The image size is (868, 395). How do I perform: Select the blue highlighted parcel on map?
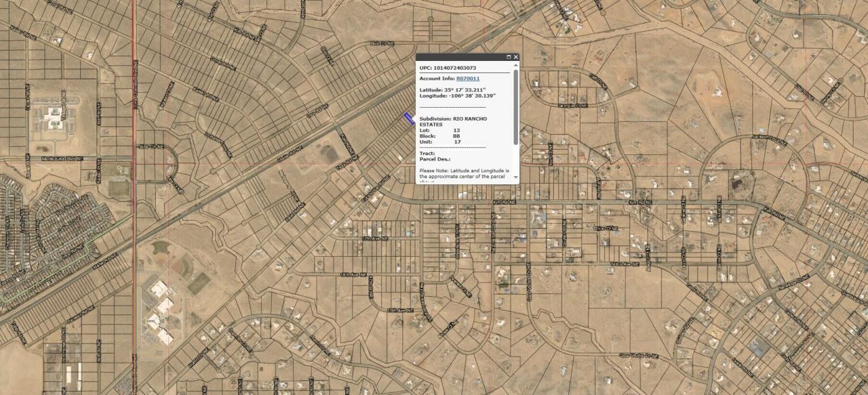click(409, 119)
